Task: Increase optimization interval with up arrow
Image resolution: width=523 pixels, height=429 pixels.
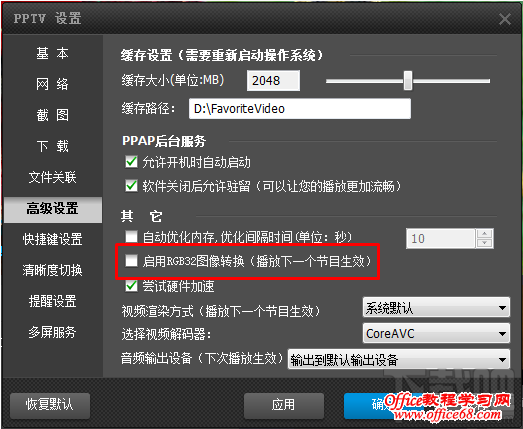Action: 485,234
